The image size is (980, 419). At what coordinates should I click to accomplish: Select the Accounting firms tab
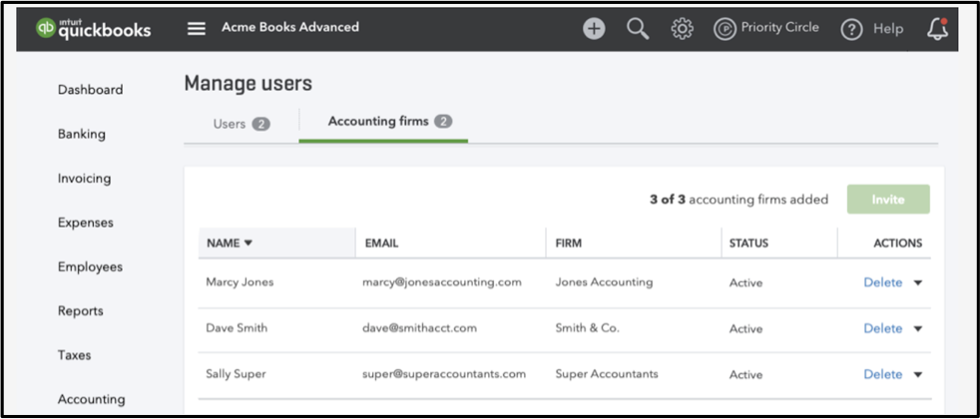[390, 121]
